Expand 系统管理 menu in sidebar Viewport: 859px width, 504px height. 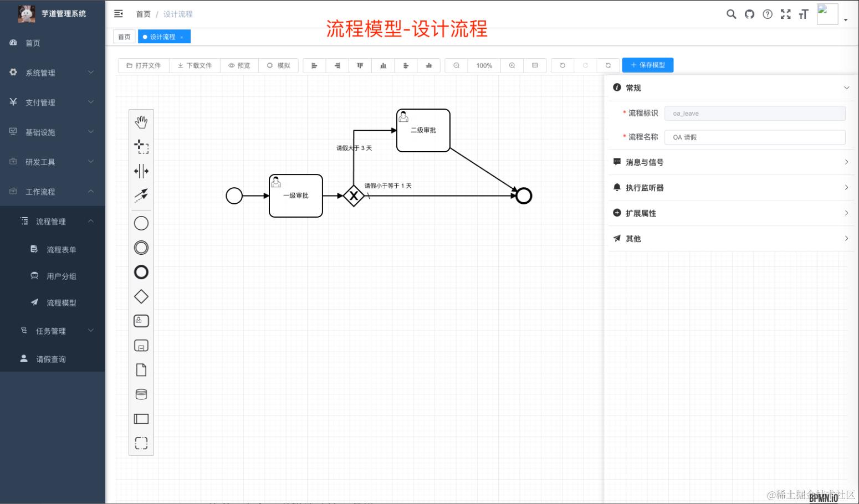53,73
